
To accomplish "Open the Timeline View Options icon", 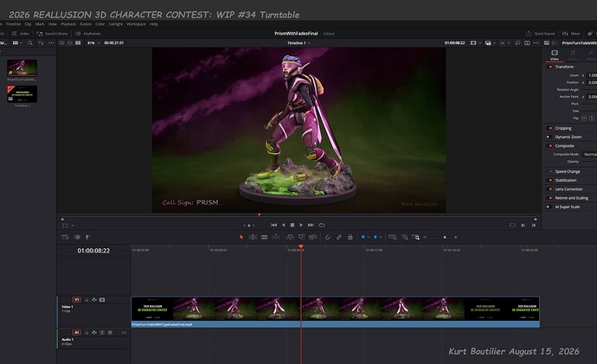I will (x=65, y=238).
